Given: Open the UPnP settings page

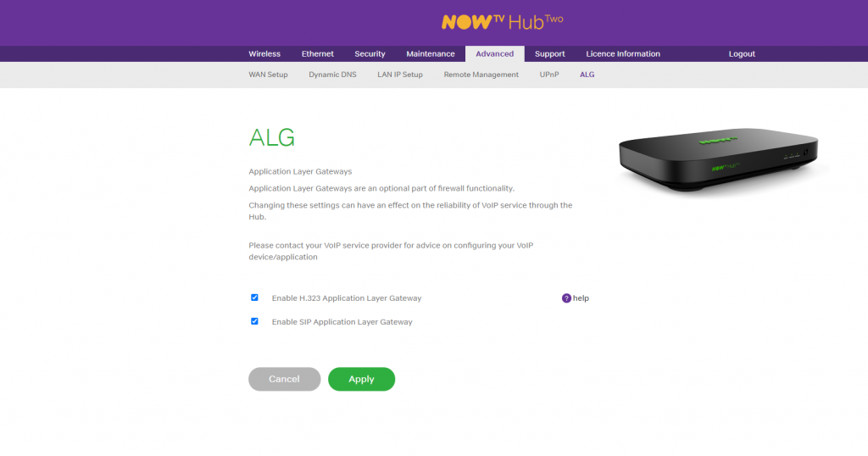Looking at the screenshot, I should pos(549,75).
